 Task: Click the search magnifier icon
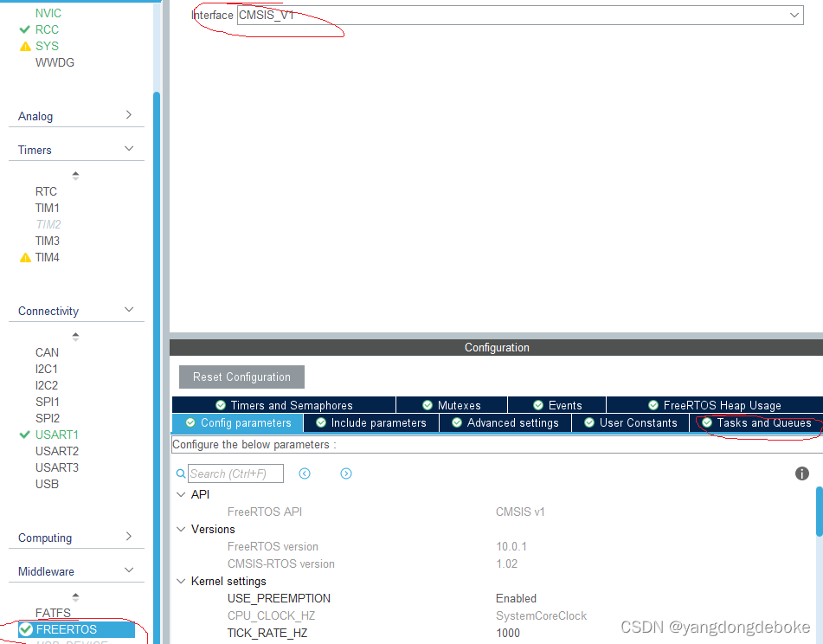pyautogui.click(x=180, y=473)
